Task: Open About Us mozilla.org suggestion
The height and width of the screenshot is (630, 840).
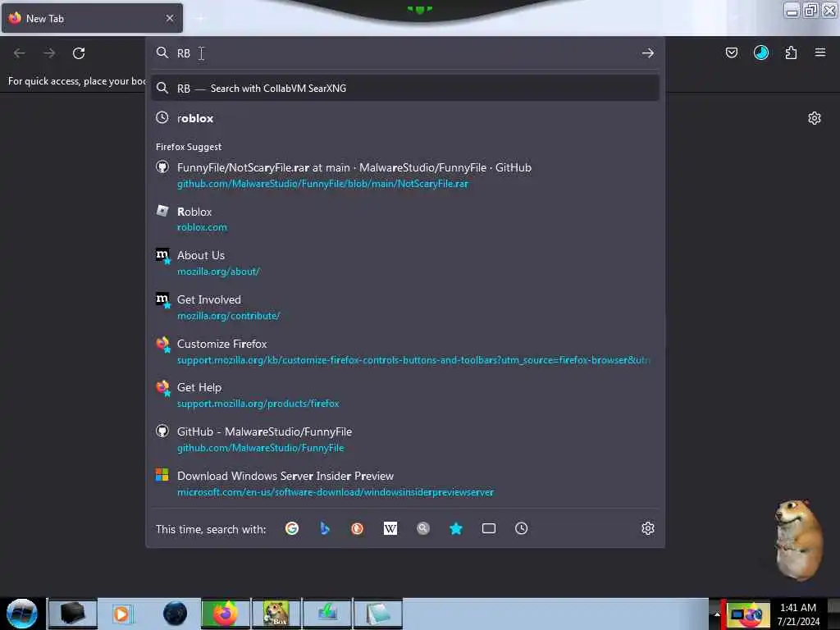Action: 405,263
